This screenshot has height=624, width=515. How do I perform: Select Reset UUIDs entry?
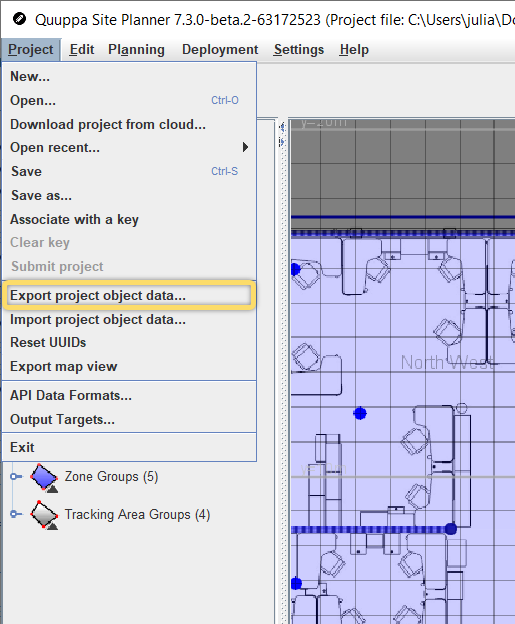129,343
